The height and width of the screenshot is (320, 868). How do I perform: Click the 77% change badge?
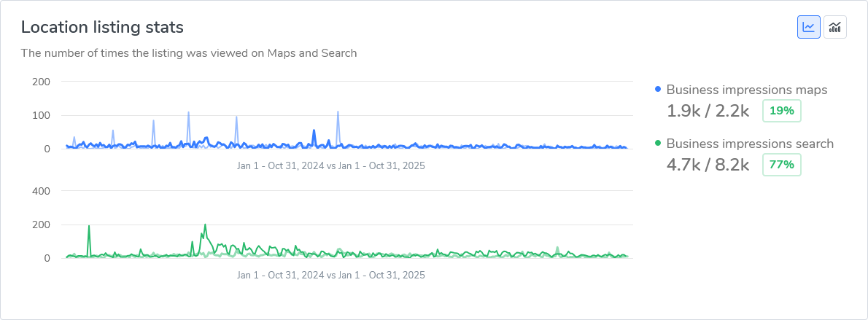coord(781,165)
